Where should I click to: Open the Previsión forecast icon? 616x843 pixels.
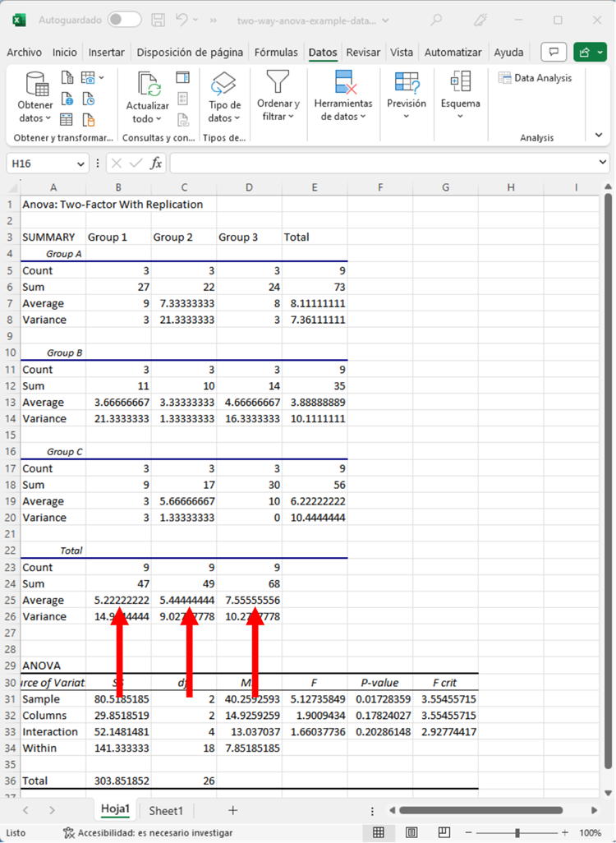point(407,82)
